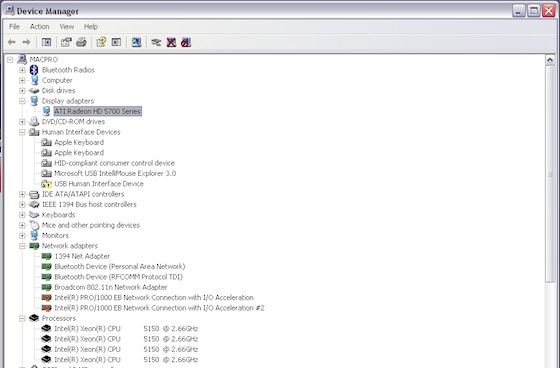Screen dimensions: 560x368
Task: Expand the Monitors category
Action: (22, 236)
